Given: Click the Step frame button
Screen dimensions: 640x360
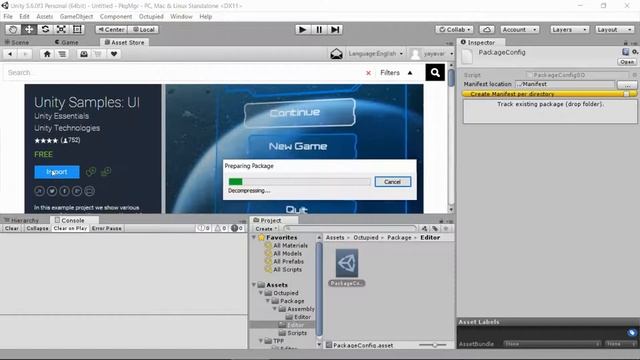Looking at the screenshot, I should pos(335,29).
